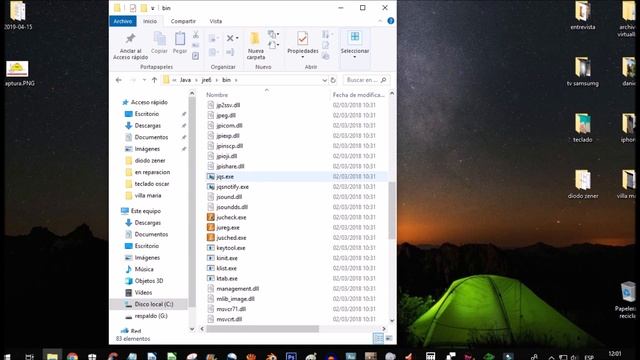Open Photoshop from the taskbar
The height and width of the screenshot is (360, 640).
pyautogui.click(x=291, y=356)
